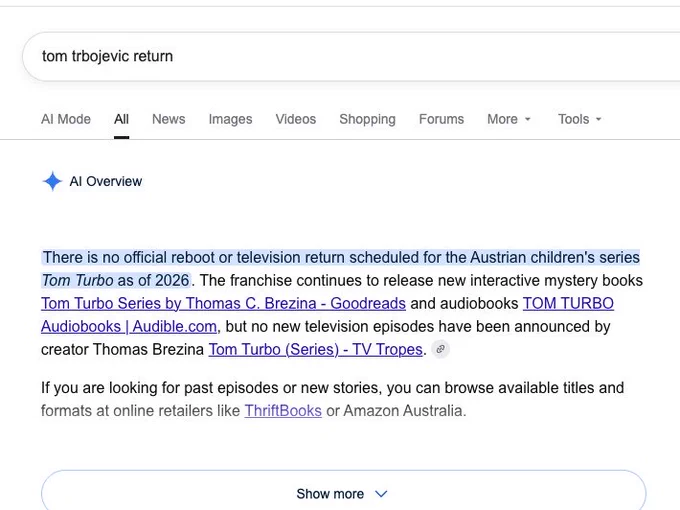Screen dimensions: 680x510
Task: Switch to the Videos tab
Action: [x=296, y=119]
